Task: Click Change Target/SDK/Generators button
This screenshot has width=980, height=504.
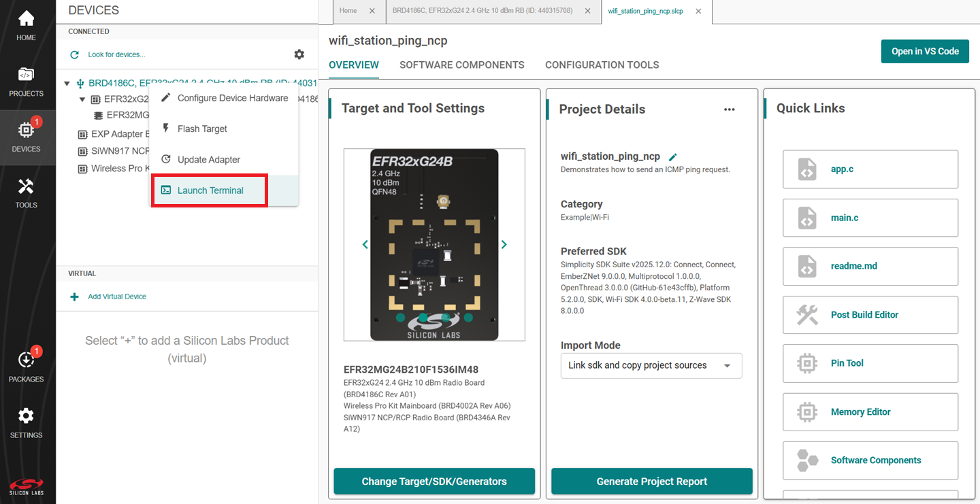Action: coord(434,482)
